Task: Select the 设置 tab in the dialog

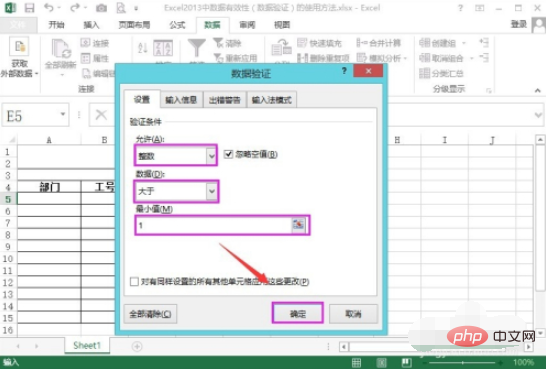Action: [x=142, y=100]
